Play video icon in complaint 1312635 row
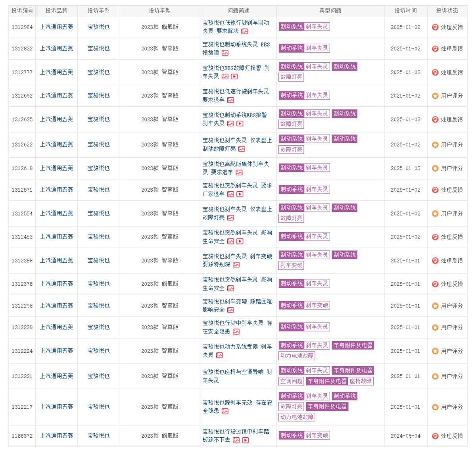Screen dimensions: 476x454 (x=240, y=124)
